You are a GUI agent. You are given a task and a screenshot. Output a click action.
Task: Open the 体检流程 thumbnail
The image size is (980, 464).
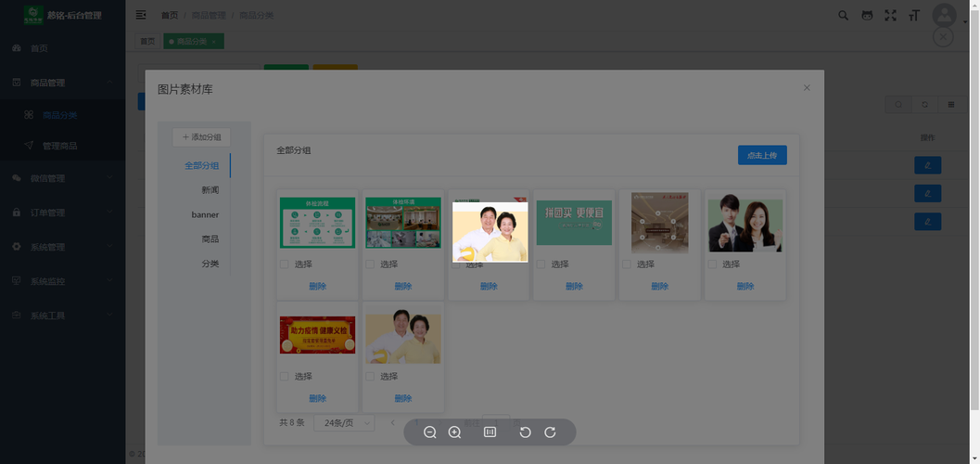317,223
